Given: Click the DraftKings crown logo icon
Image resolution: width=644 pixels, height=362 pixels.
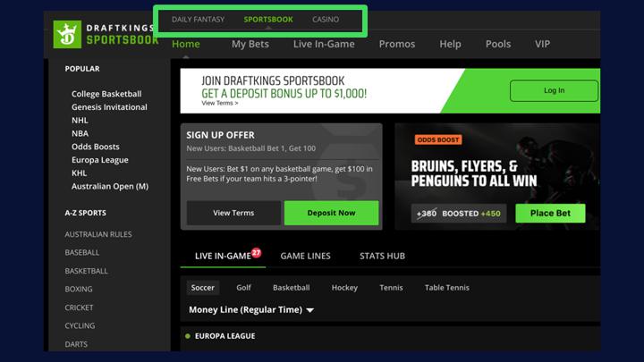Looking at the screenshot, I should click(67, 34).
